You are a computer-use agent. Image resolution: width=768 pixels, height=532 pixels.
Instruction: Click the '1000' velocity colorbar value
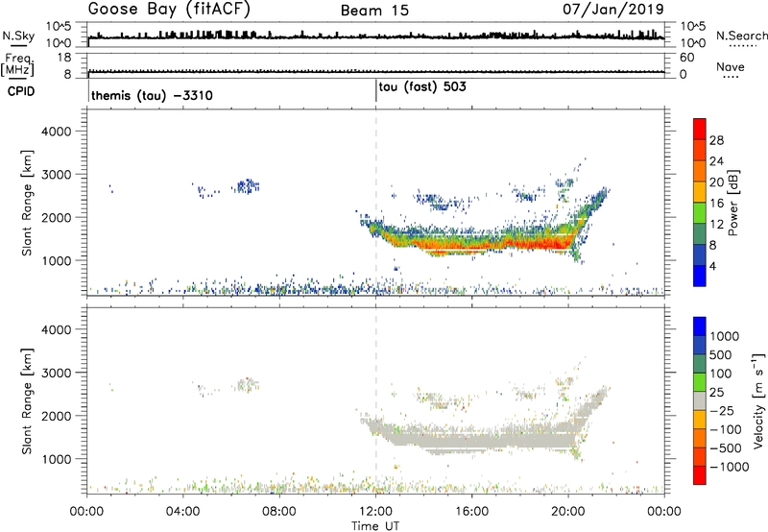(x=724, y=336)
